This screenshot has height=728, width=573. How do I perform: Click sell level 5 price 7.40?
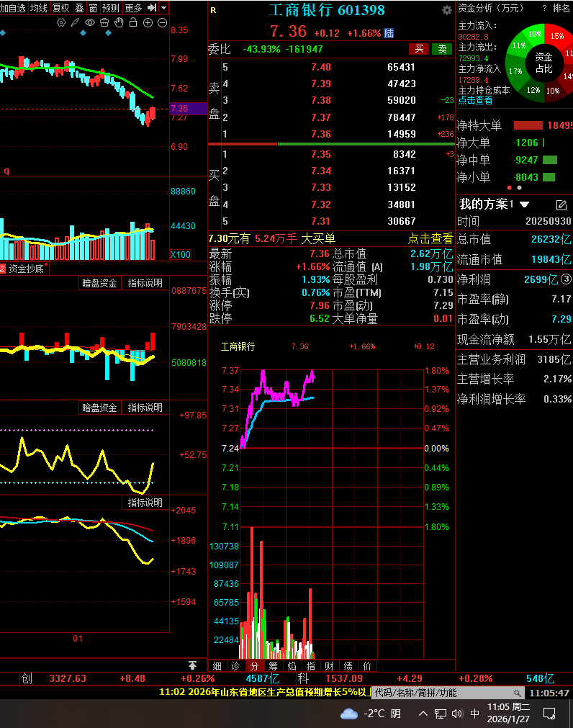pos(321,67)
